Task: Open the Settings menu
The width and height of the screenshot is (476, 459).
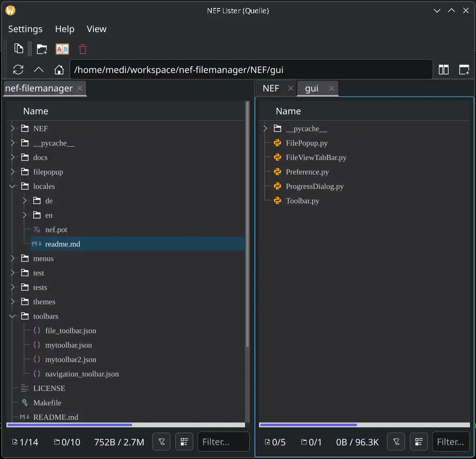Action: 25,29
